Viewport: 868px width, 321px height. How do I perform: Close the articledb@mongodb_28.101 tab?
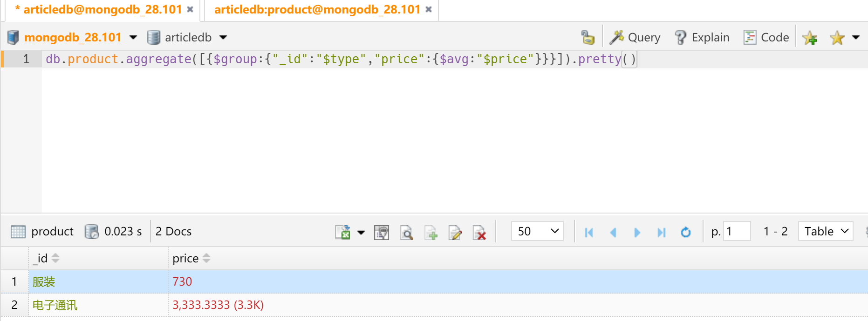pos(190,9)
